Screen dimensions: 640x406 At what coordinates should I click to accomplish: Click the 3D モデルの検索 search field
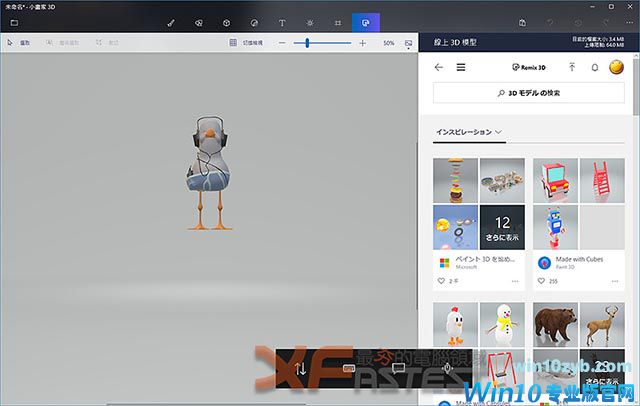pos(529,93)
